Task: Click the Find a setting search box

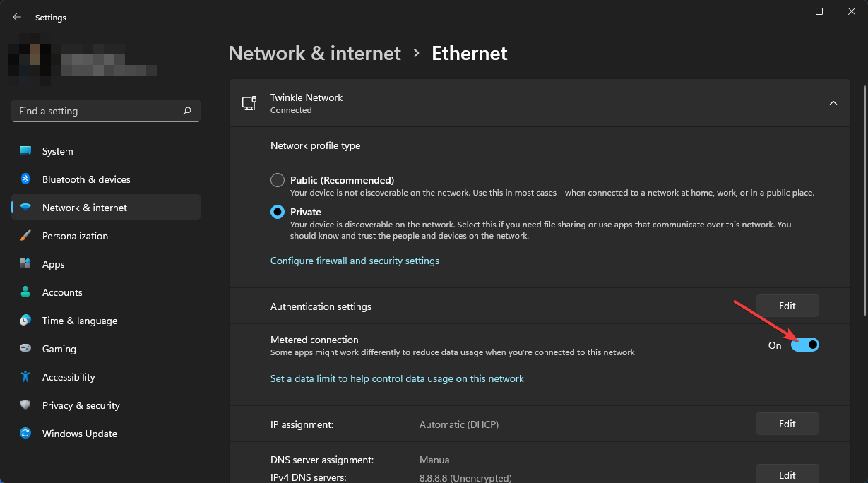Action: (x=99, y=111)
